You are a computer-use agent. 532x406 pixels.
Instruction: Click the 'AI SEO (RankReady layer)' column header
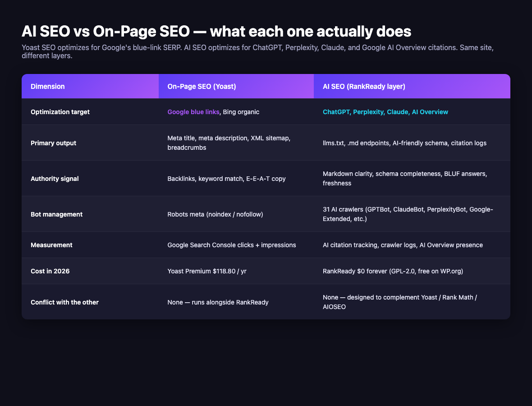pos(412,86)
